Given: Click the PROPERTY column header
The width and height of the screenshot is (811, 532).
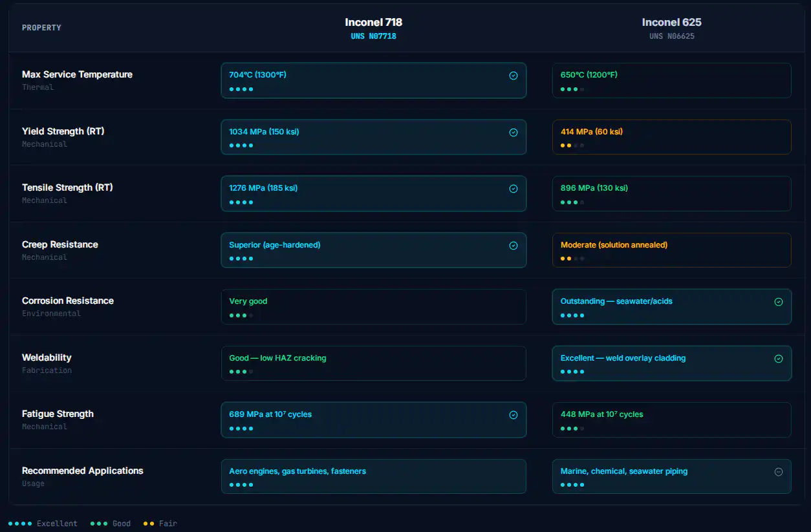Looking at the screenshot, I should tap(41, 28).
